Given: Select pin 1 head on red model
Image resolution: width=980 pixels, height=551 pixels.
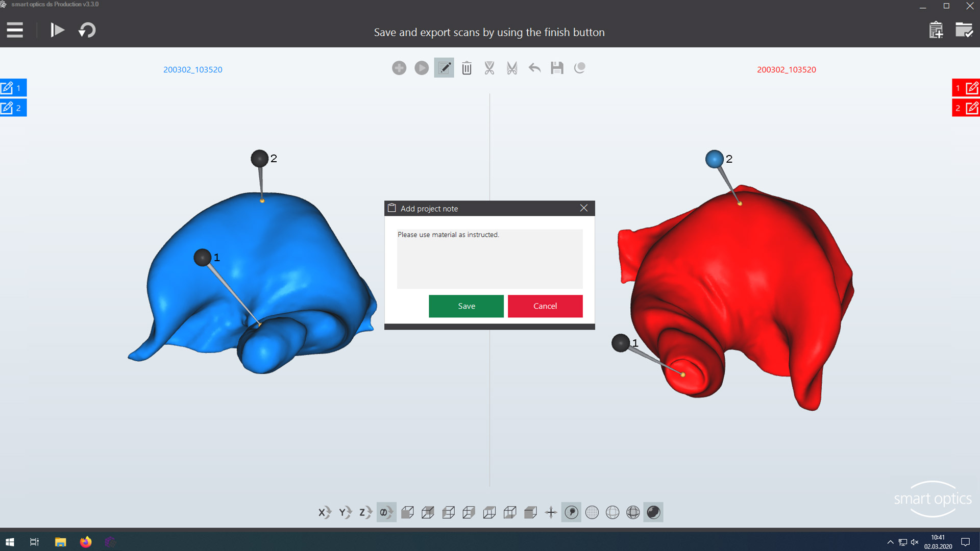Looking at the screenshot, I should (x=621, y=343).
